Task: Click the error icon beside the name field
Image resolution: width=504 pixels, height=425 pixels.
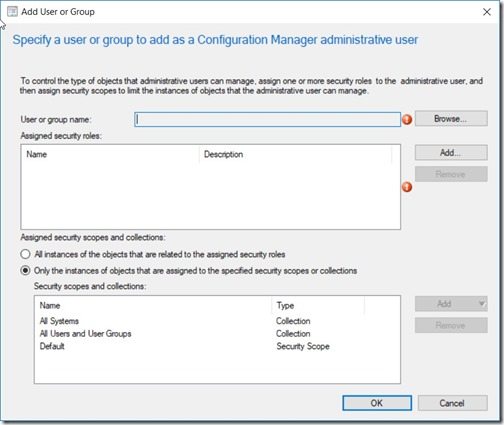Action: click(x=407, y=119)
